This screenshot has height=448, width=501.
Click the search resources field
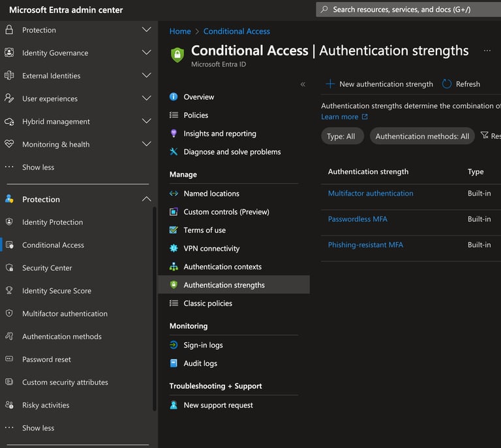click(408, 10)
